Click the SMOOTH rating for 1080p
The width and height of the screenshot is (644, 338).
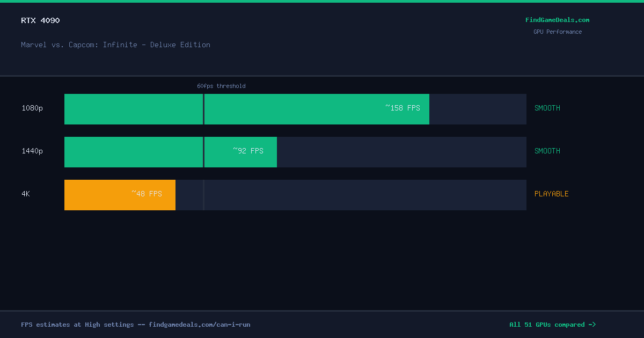[x=547, y=108]
